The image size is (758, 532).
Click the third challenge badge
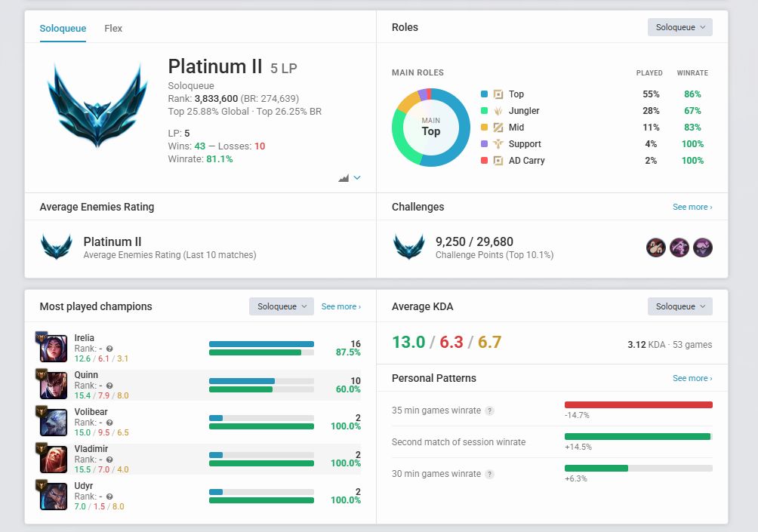click(x=702, y=248)
